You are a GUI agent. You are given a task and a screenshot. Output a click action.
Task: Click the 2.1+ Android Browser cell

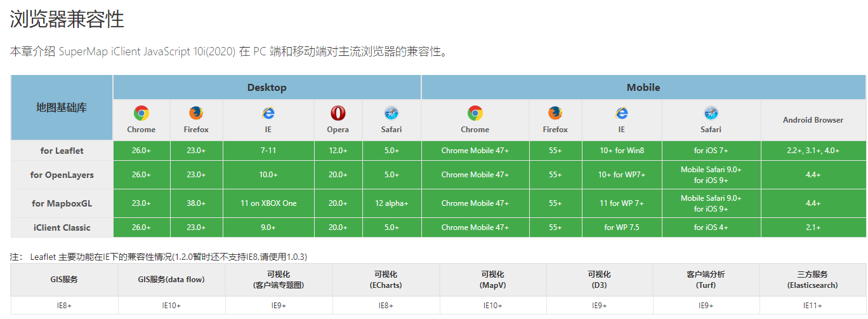(813, 227)
